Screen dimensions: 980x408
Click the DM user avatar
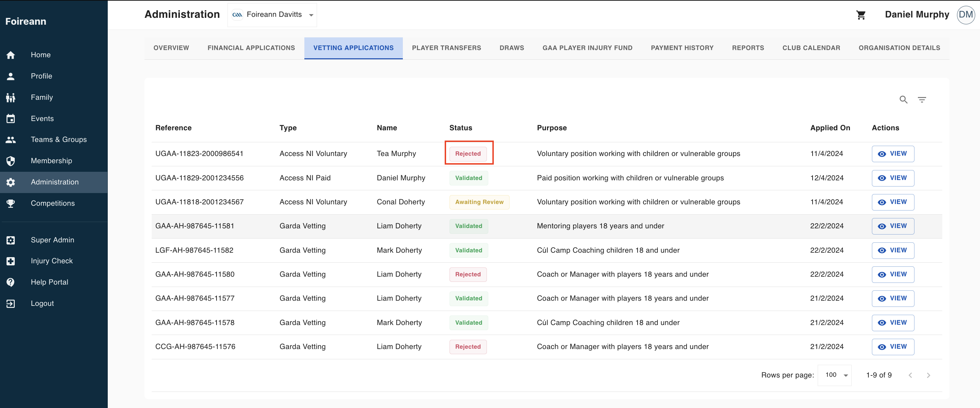966,15
